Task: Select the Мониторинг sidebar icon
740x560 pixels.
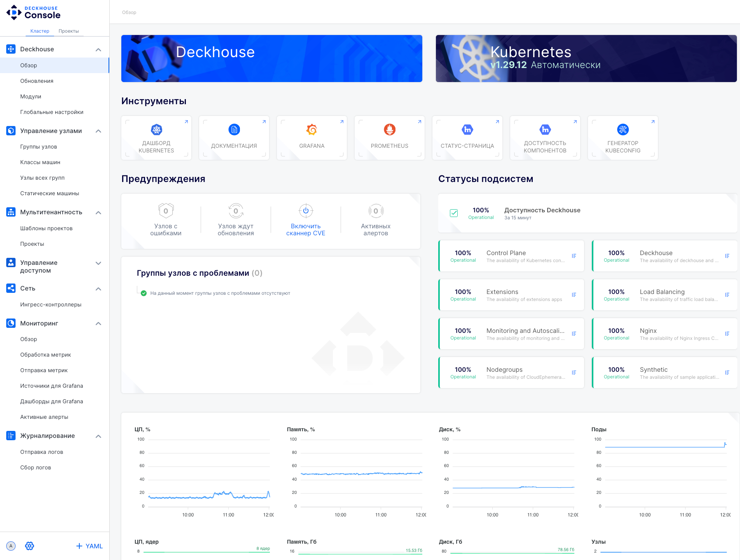Action: point(10,323)
